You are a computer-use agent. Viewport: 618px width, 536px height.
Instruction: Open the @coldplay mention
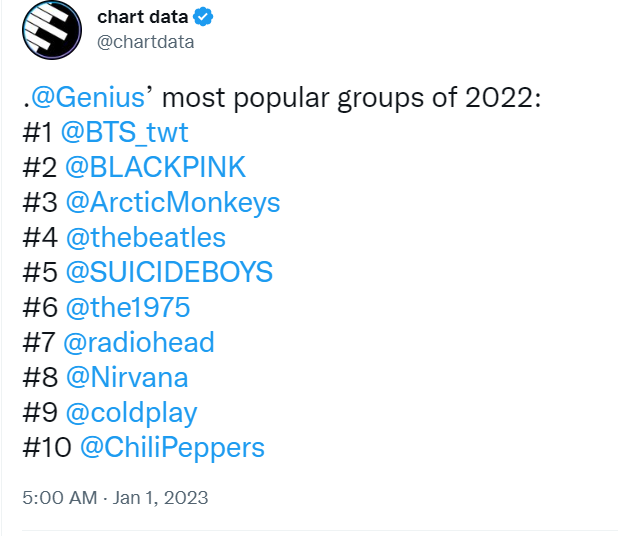point(132,413)
